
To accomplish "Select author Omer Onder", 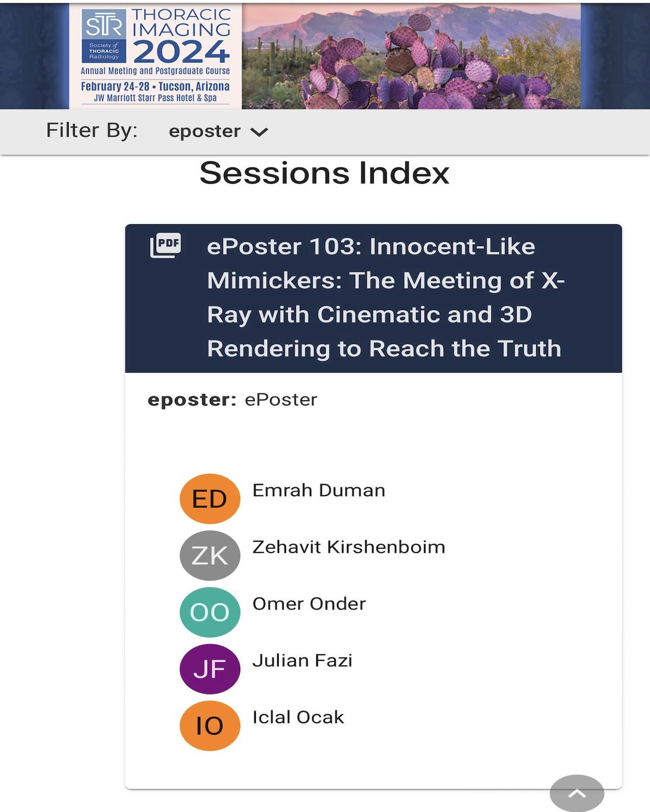I will pos(309,604).
